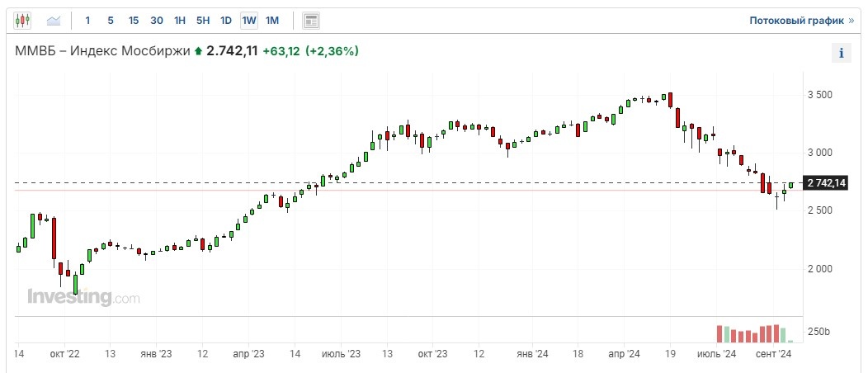This screenshot has width=868, height=373.
Task: Click the 2 000 price axis label
Action: point(821,269)
